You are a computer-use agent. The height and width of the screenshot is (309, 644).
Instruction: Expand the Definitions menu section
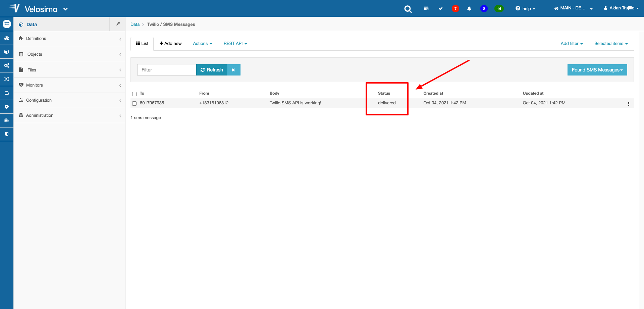(x=69, y=39)
